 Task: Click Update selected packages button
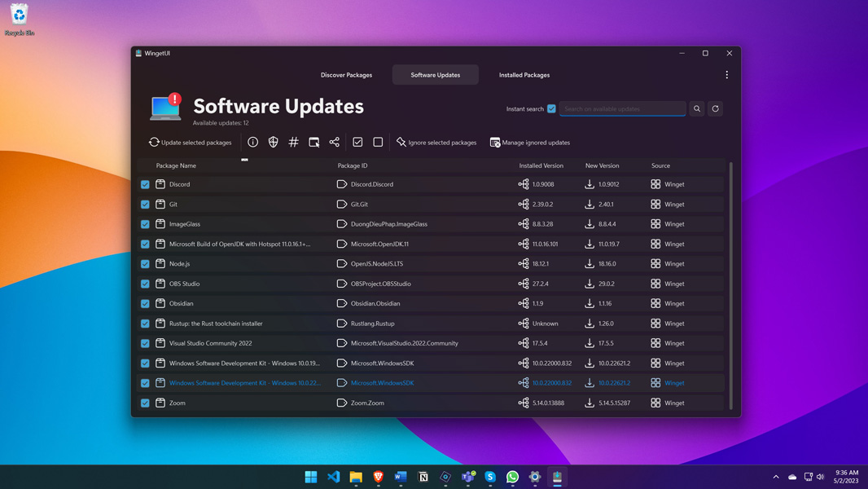click(190, 143)
